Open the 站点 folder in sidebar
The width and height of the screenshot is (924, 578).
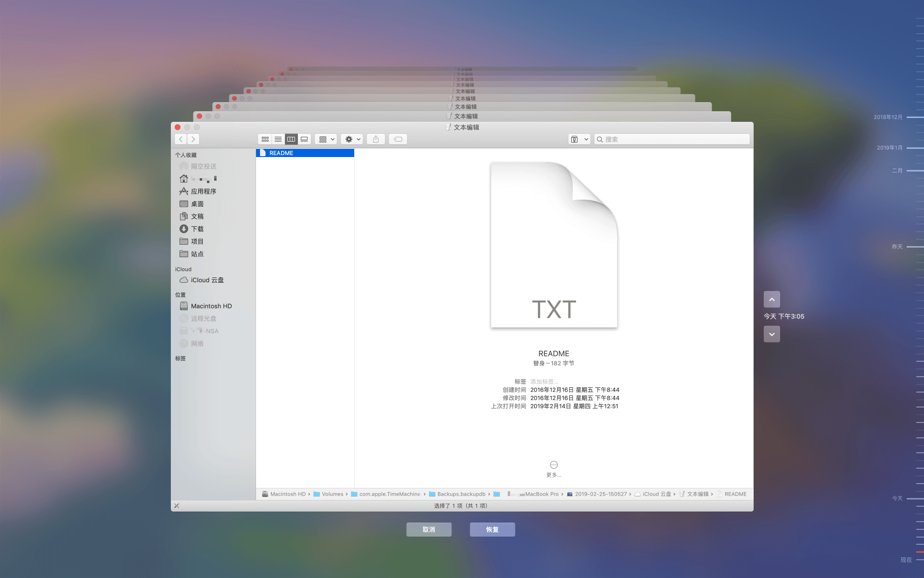click(x=192, y=254)
